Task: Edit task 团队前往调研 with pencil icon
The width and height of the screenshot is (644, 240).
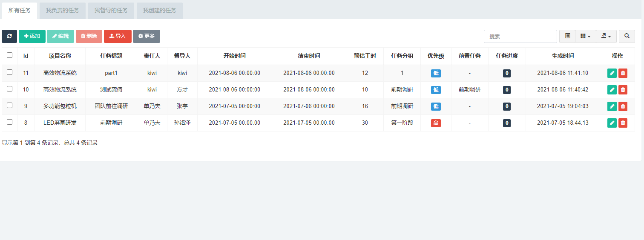Action: 612,106
